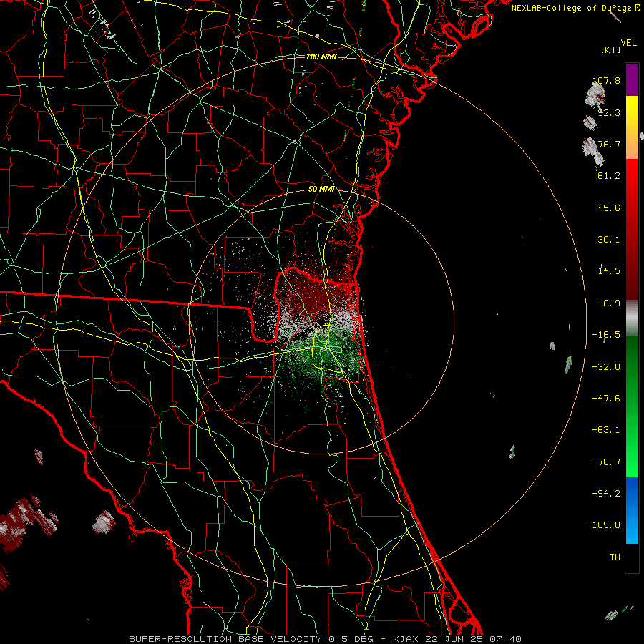This screenshot has height=644, width=644.
Task: Click the Super-Resolution Base Velocity caption
Action: pos(326,639)
